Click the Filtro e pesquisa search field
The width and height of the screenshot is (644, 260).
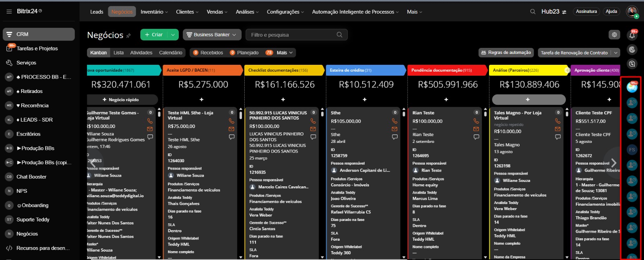292,35
